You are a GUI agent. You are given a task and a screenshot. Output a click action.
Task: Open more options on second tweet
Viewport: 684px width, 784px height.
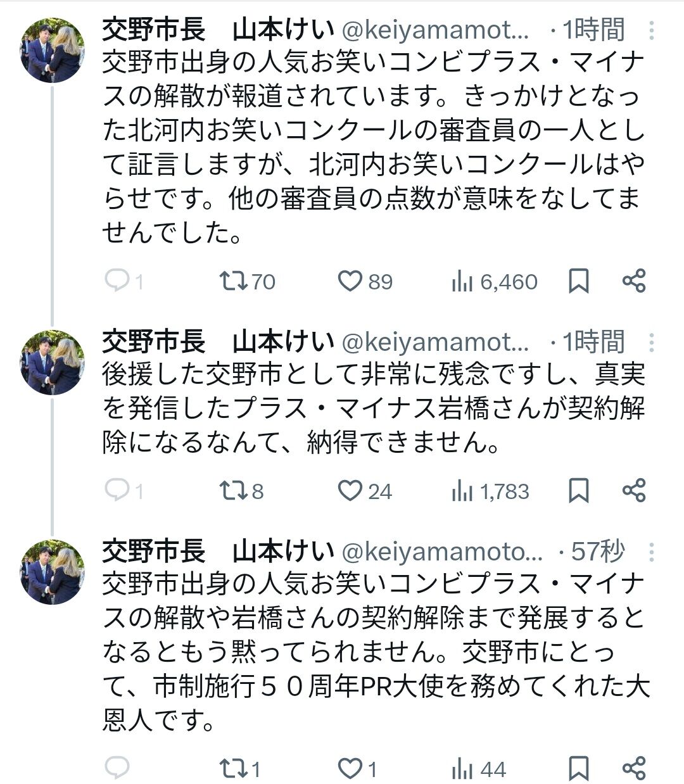click(x=652, y=342)
